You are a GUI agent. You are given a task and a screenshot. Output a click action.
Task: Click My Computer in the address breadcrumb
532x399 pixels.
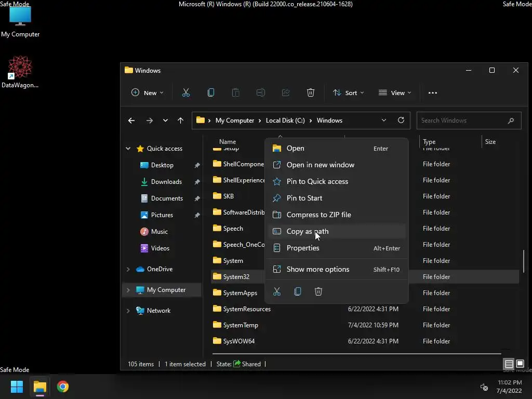click(x=235, y=121)
